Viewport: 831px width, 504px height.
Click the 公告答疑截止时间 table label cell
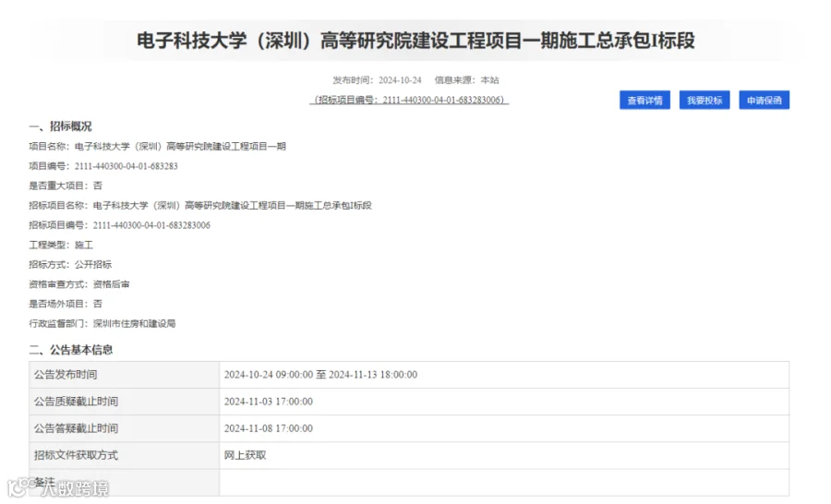[124, 428]
